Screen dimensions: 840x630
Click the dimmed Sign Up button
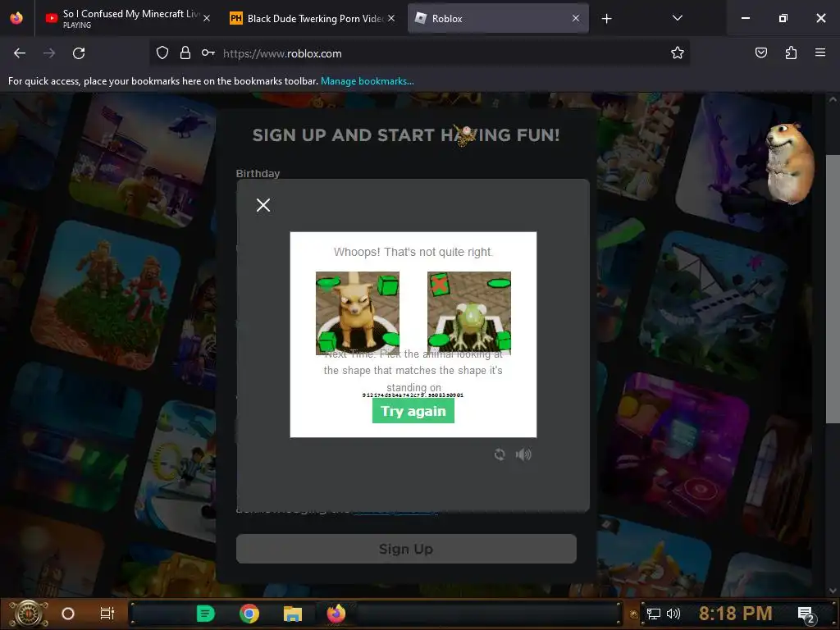point(406,549)
